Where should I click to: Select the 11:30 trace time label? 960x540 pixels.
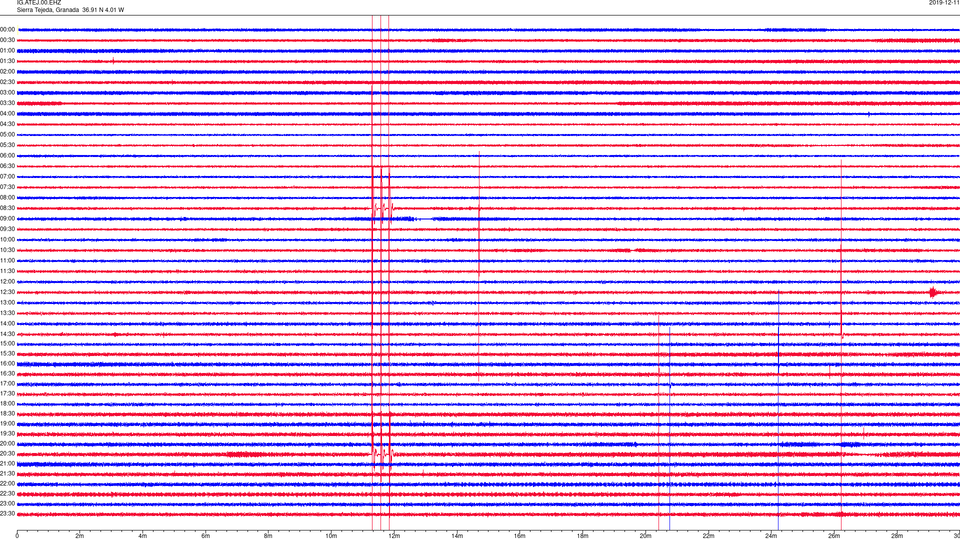pyautogui.click(x=7, y=271)
